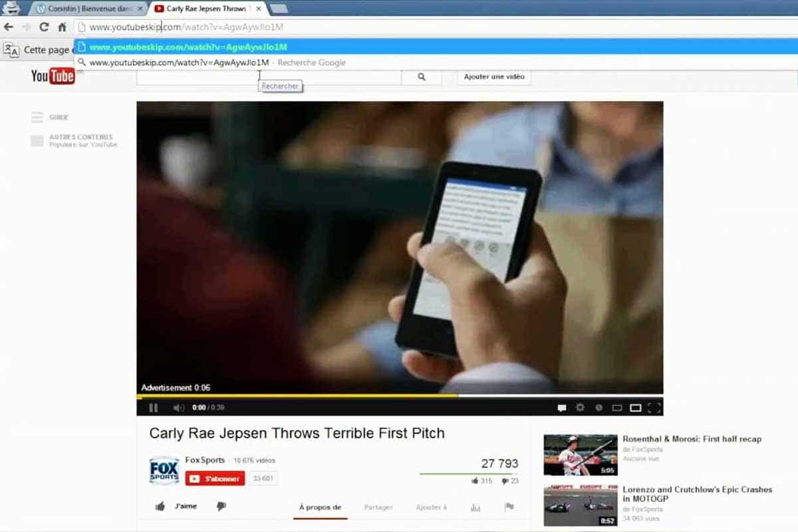Click the translate icon in the browser bar

tap(11, 50)
